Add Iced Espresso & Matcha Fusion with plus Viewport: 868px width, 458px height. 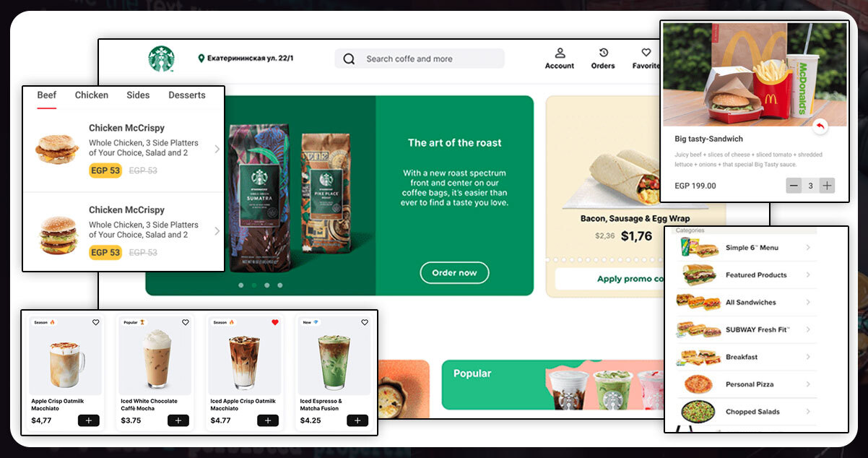[357, 420]
